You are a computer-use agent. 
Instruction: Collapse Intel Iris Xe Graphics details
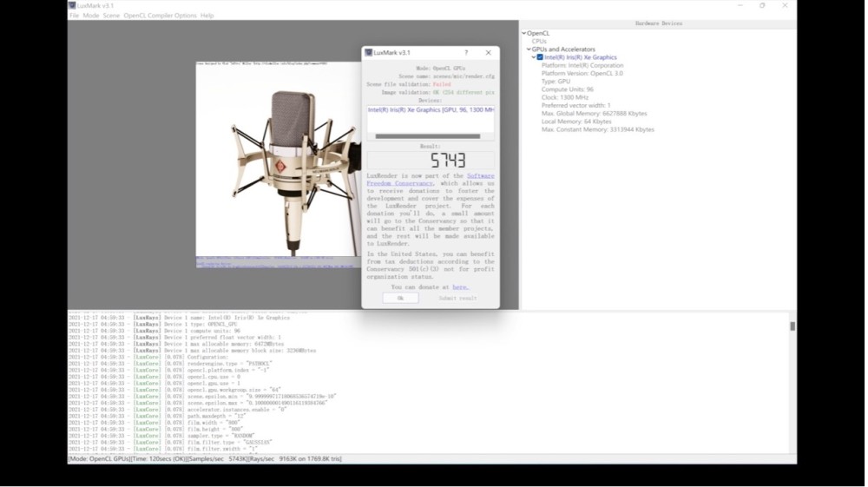pos(534,57)
